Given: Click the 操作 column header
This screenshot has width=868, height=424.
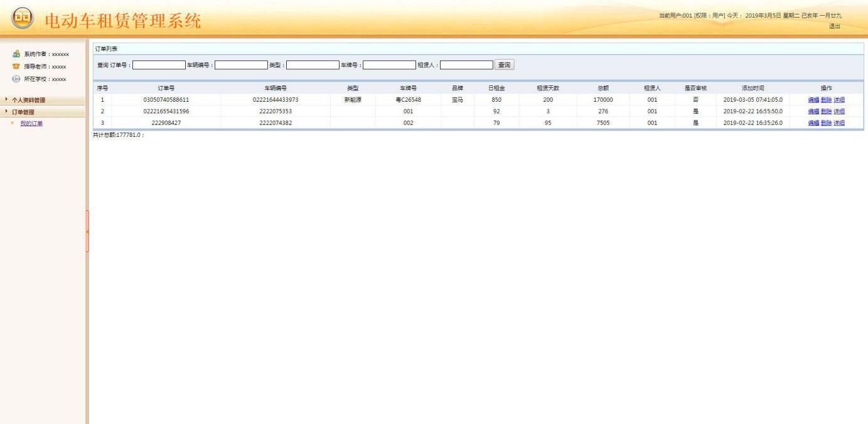Looking at the screenshot, I should (826, 88).
